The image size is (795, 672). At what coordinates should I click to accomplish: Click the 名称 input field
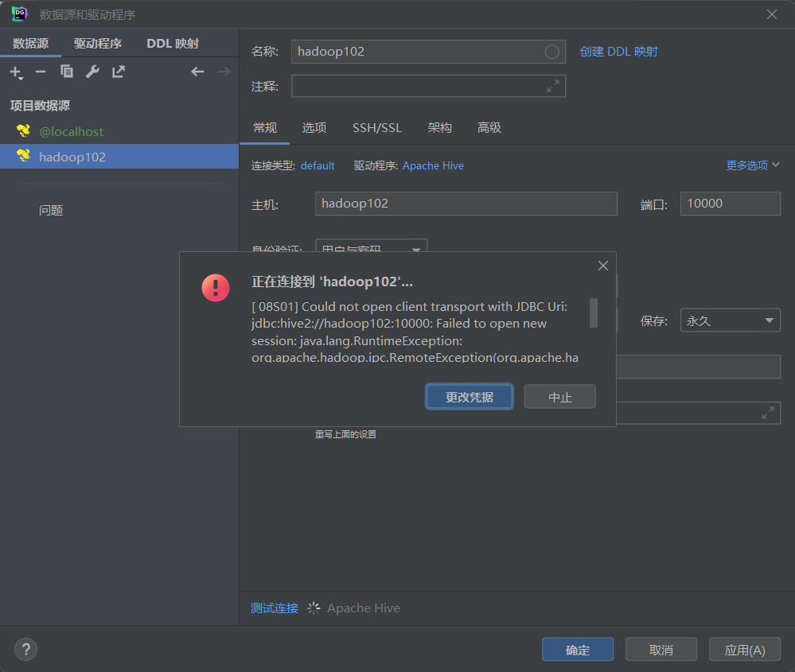pos(428,52)
